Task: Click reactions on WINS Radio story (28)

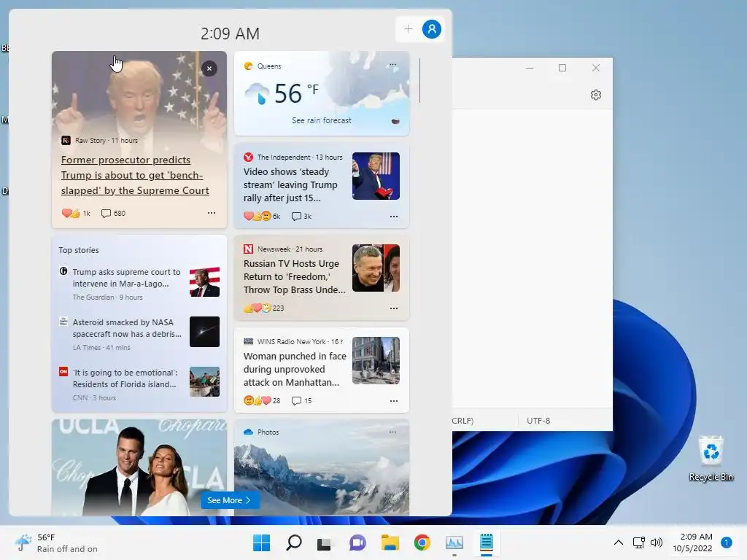Action: 262,401
